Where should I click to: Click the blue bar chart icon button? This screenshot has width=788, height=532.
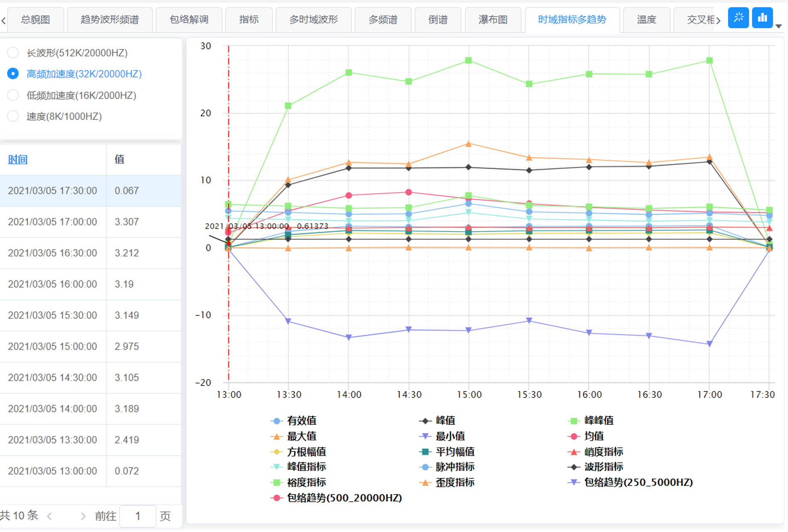762,18
